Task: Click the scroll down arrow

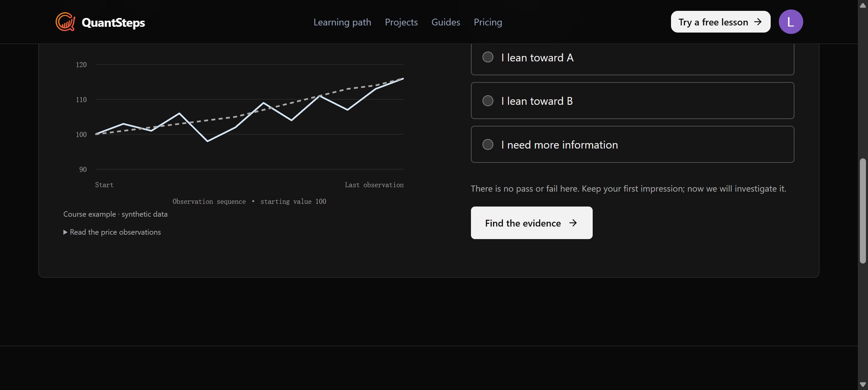Action: 863,385
